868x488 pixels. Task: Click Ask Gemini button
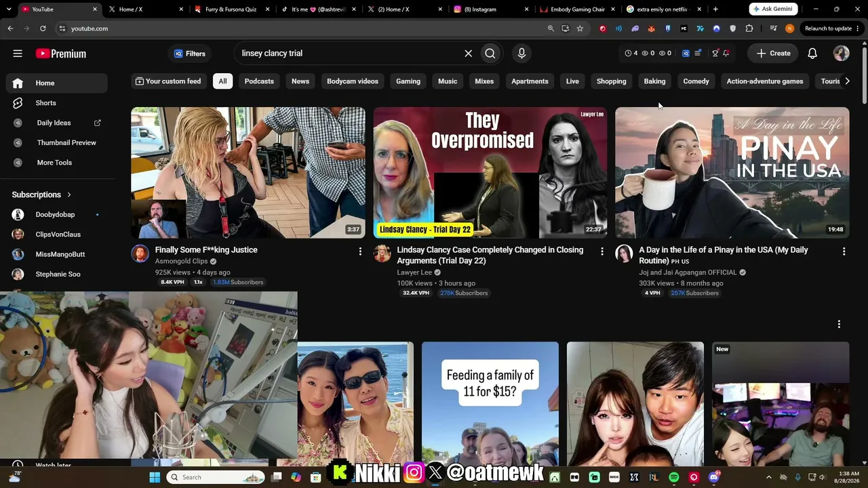[773, 9]
